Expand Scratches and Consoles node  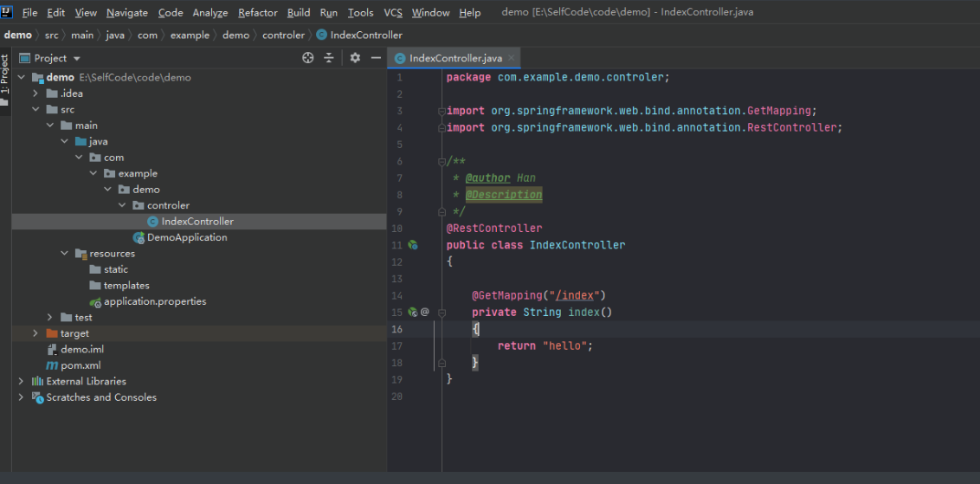[22, 397]
